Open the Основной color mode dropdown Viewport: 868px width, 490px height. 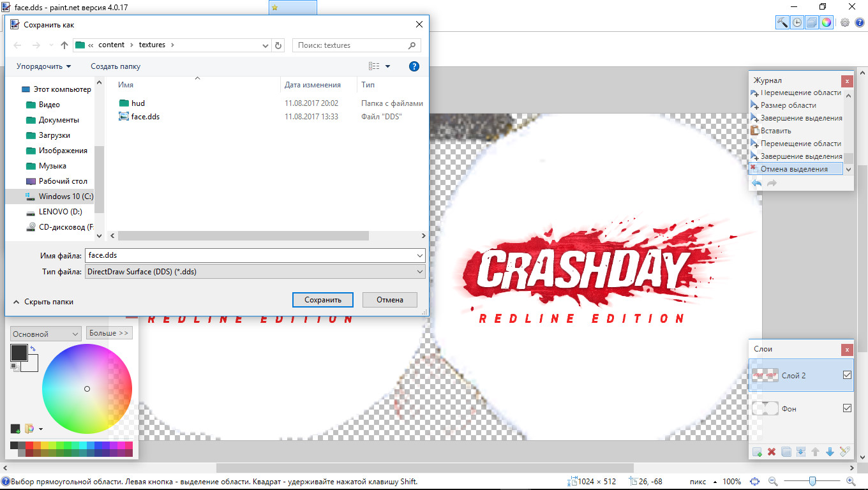pos(46,334)
